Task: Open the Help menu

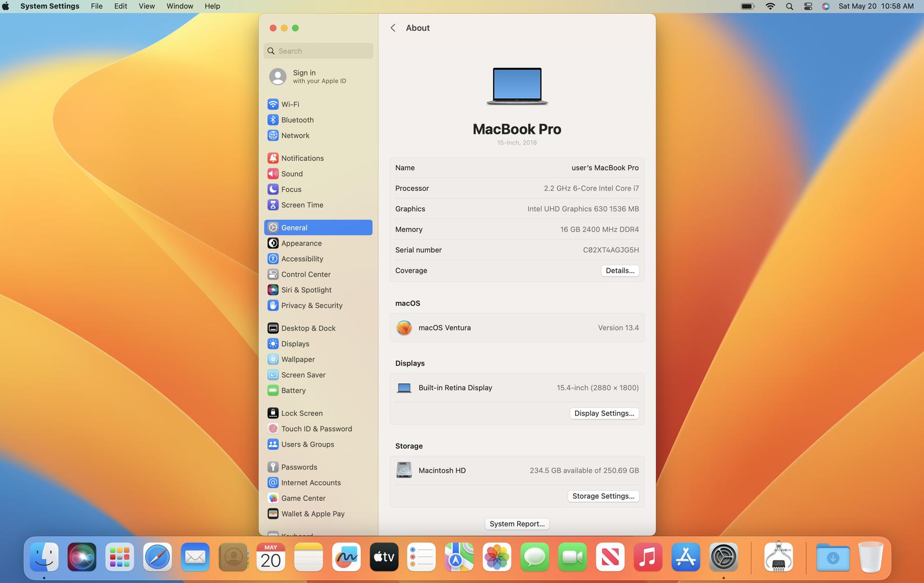Action: click(x=212, y=6)
